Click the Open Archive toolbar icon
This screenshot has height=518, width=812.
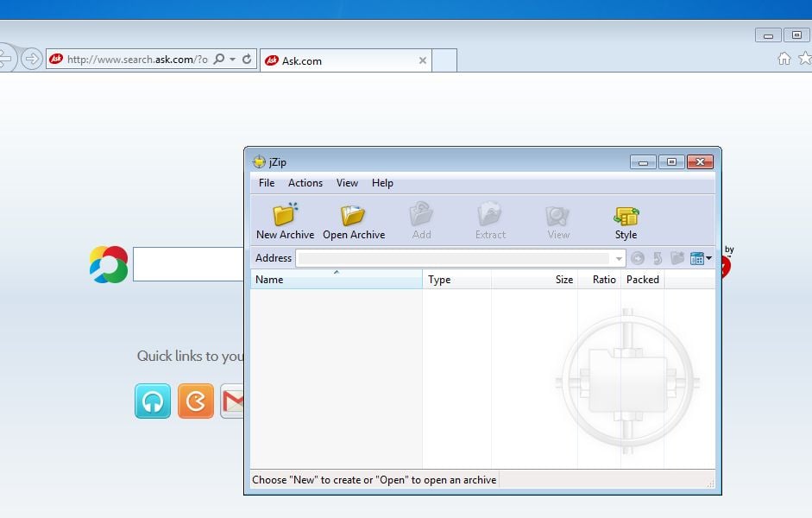point(354,221)
